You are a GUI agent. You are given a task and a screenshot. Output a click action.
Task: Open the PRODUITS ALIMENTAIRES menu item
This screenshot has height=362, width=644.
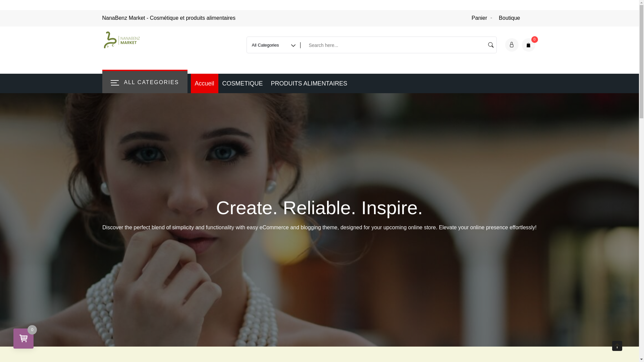click(309, 83)
